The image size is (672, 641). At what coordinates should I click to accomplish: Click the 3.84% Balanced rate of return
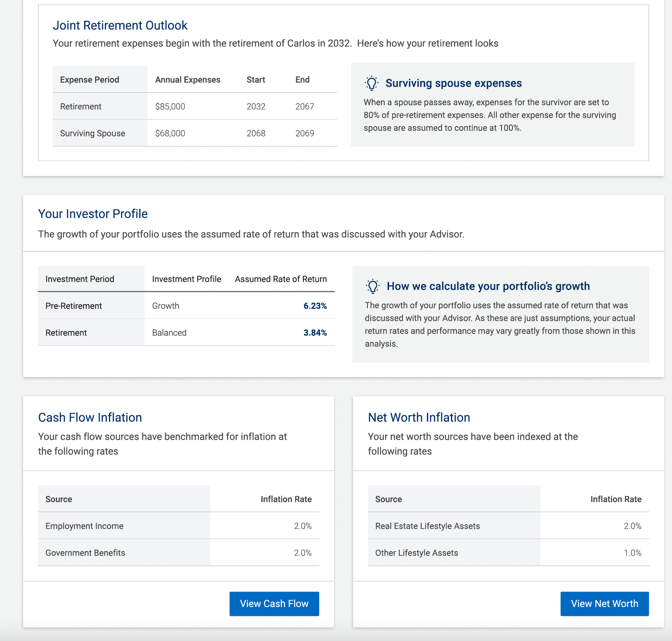(x=315, y=333)
